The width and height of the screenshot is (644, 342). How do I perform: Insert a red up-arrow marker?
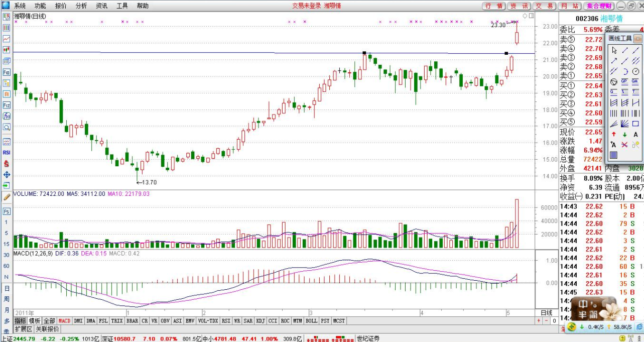pyautogui.click(x=614, y=134)
